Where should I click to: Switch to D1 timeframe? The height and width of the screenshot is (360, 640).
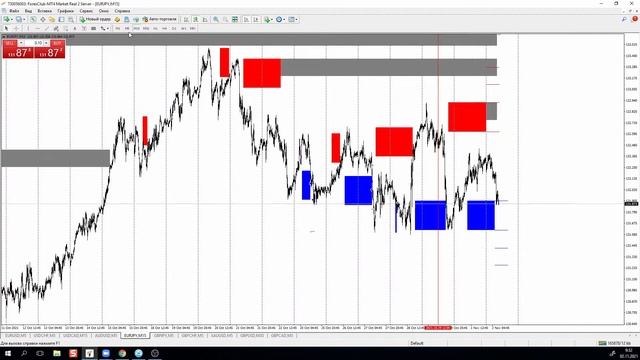point(174,28)
